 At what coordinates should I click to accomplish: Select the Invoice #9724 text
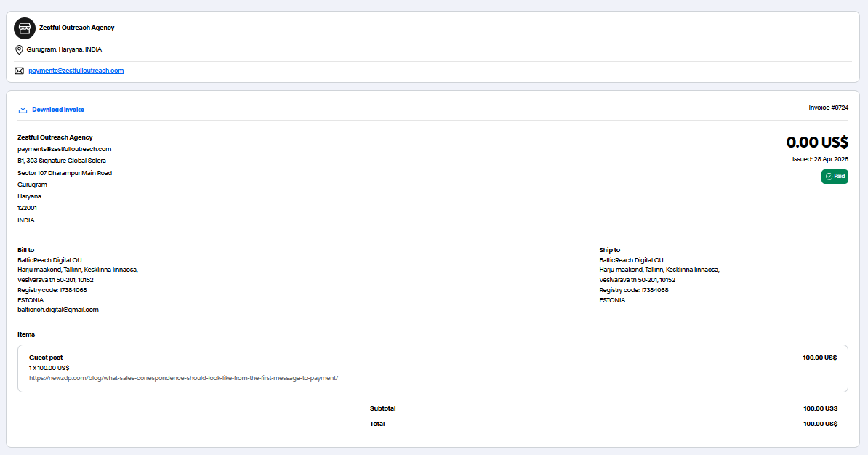click(x=828, y=108)
